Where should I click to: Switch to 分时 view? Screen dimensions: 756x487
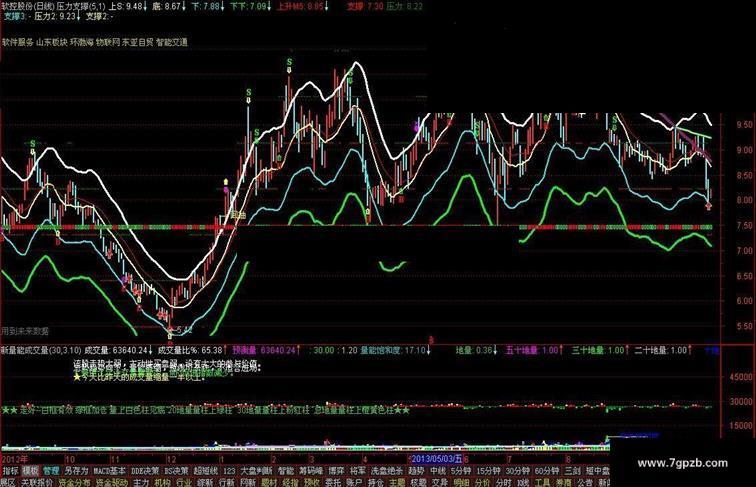pyautogui.click(x=503, y=483)
